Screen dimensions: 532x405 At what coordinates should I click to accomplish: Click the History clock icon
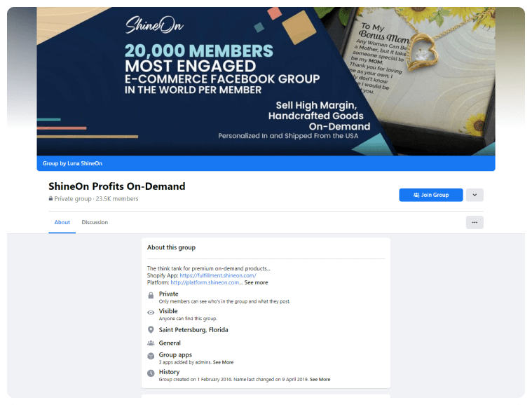click(x=151, y=374)
